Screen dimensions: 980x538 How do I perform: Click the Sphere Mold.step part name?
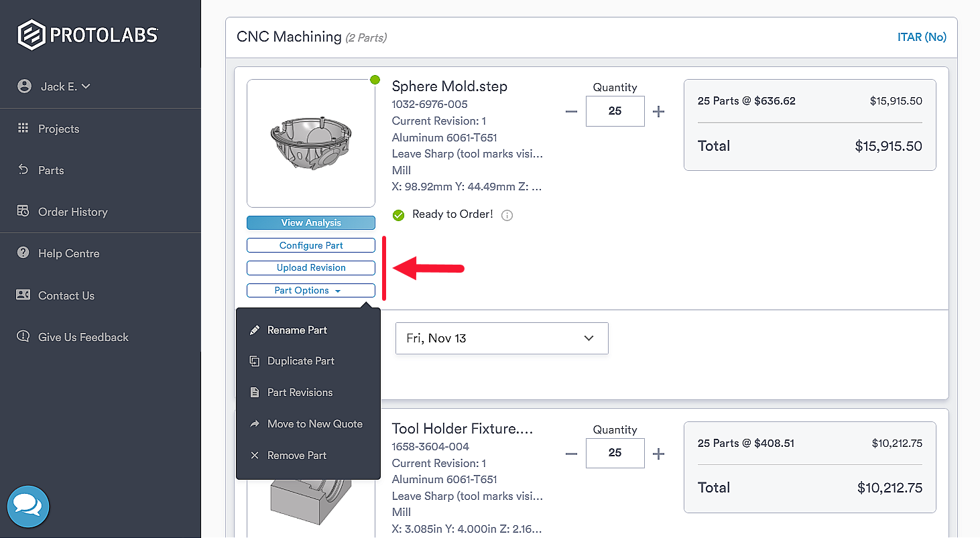click(x=449, y=86)
